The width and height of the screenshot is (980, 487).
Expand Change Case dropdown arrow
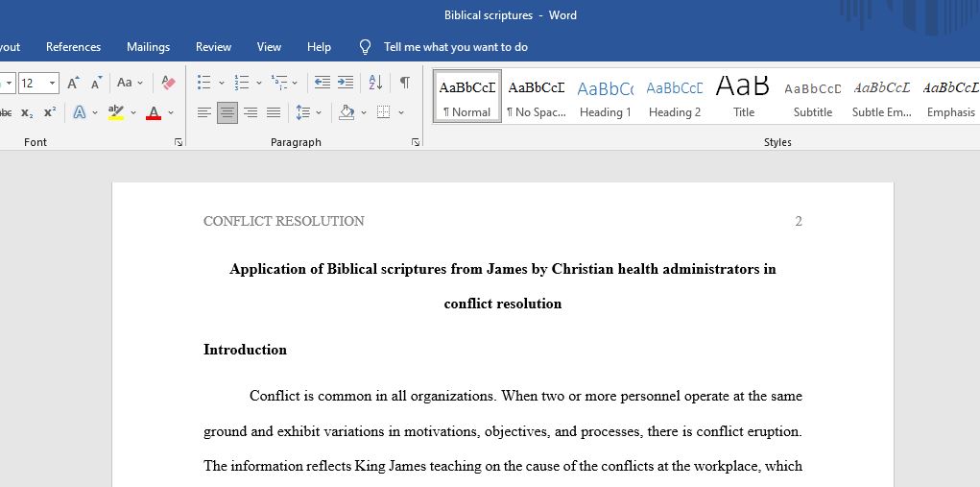tap(140, 83)
